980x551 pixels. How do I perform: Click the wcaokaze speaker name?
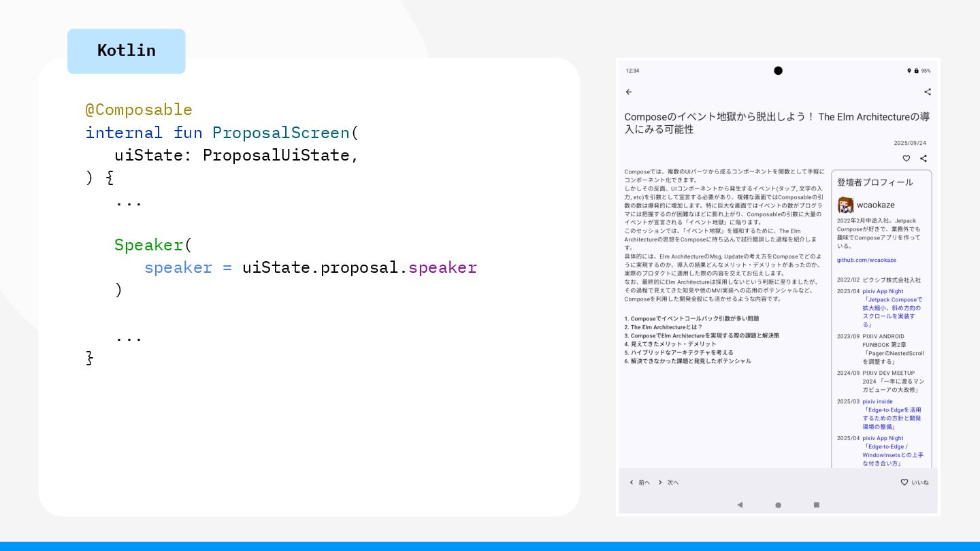pyautogui.click(x=876, y=205)
